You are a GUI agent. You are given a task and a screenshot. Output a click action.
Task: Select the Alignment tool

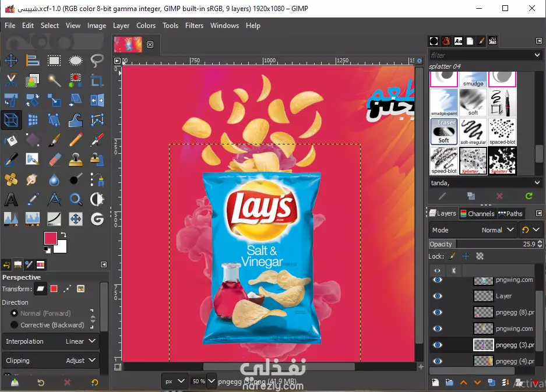(33, 61)
